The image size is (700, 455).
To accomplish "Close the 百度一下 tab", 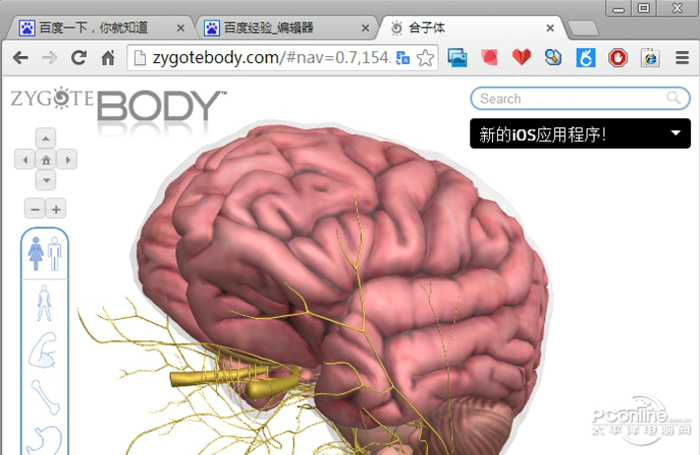I will (x=180, y=28).
